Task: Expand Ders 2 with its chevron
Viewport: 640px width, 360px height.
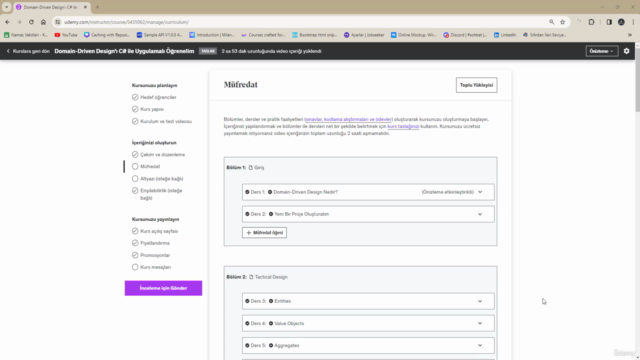Action: 480,214
